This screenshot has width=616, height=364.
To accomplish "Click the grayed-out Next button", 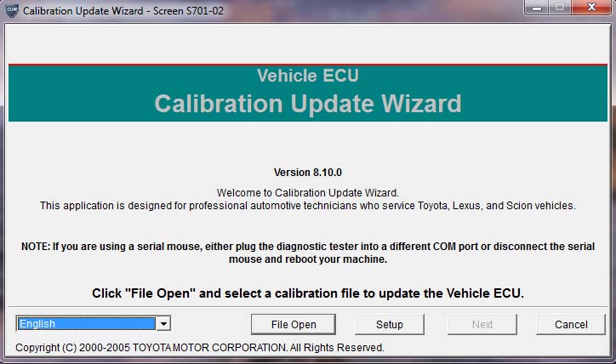I will tap(482, 324).
